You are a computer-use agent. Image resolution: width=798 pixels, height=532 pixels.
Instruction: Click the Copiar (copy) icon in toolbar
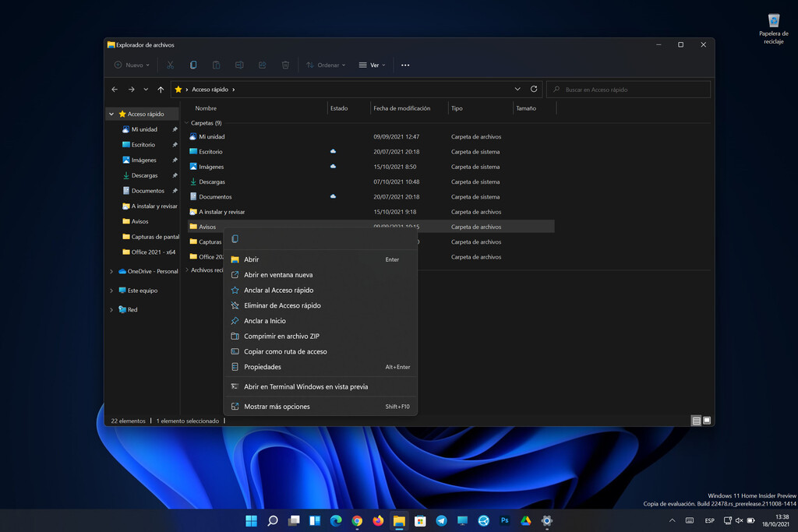[x=193, y=65]
